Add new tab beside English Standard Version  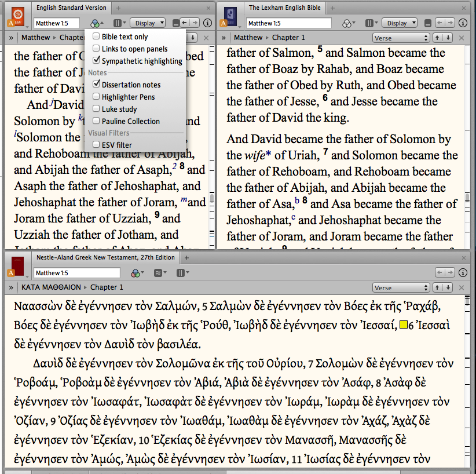tap(118, 8)
